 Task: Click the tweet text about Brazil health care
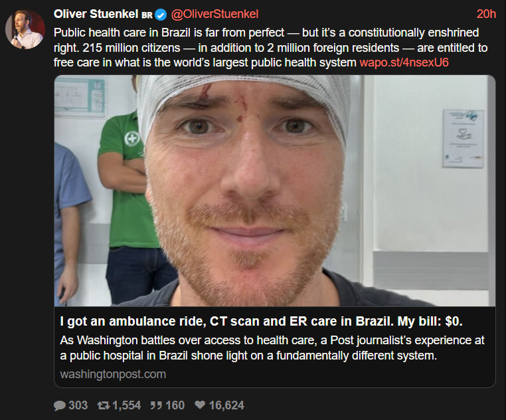[x=270, y=47]
